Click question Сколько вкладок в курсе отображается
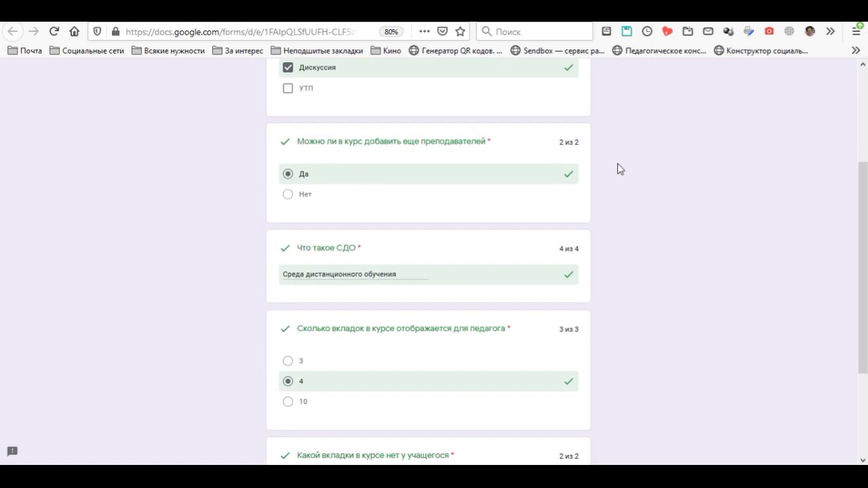 pyautogui.click(x=403, y=328)
